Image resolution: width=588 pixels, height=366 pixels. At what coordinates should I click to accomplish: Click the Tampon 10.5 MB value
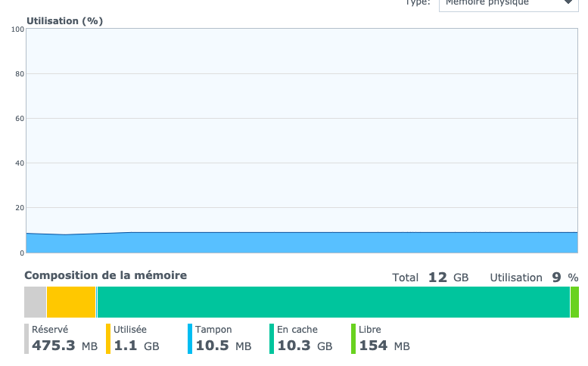click(x=223, y=346)
